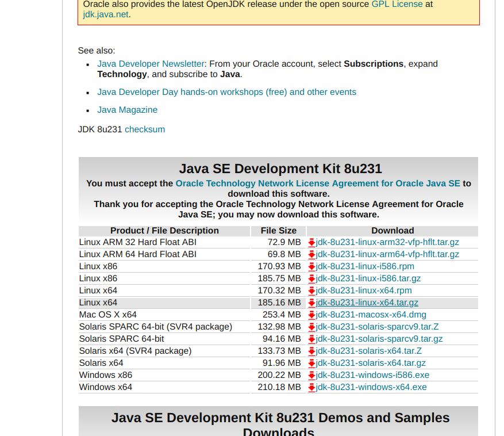Click download arrow icon for jdk-8u231-linux-arm32-vfp-hflt.tar.gz
This screenshot has height=436, width=504.
[x=311, y=243]
